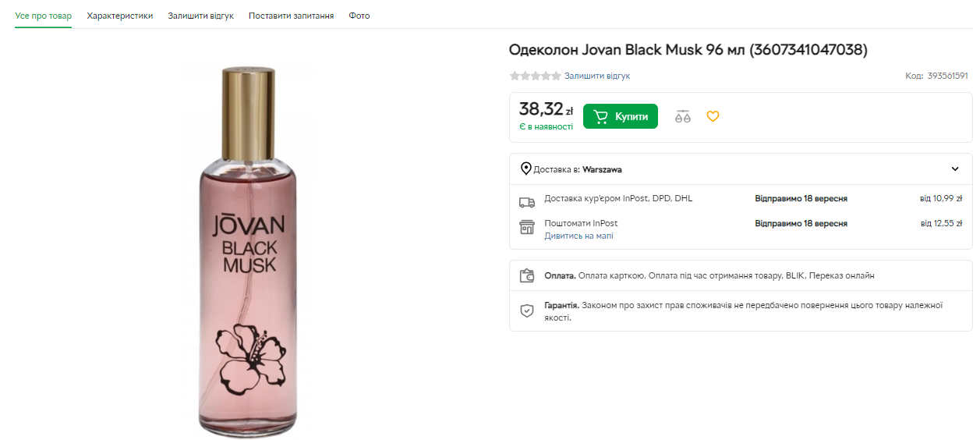This screenshot has height=440, width=980.
Task: Expand the delivery city chevron
Action: coord(955,169)
